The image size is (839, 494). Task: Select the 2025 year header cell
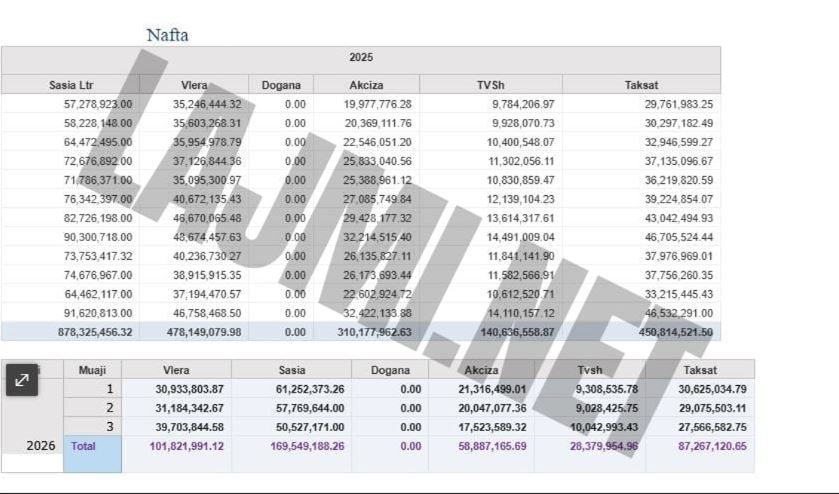click(x=361, y=58)
